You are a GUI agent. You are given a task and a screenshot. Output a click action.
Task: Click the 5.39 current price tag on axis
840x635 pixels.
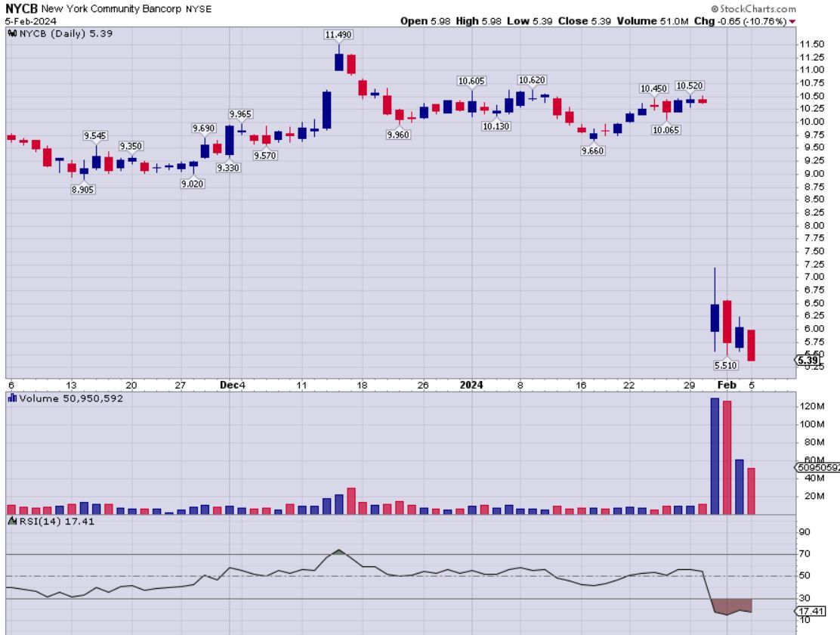coord(807,361)
